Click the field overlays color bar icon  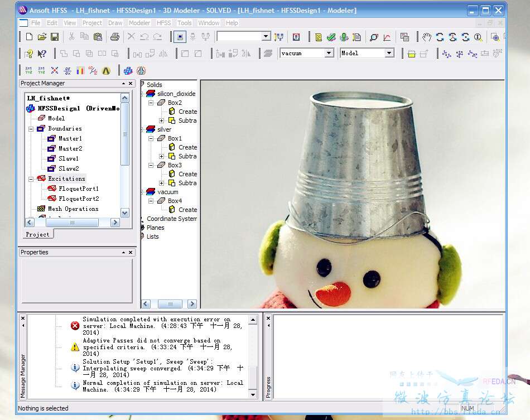(80, 70)
